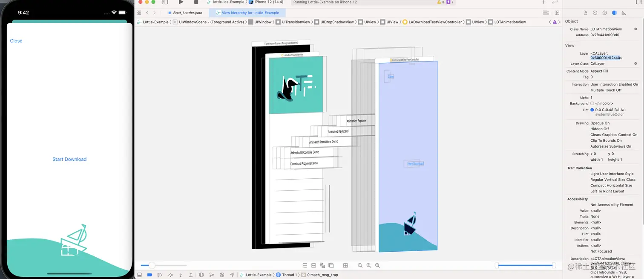Select Animated Keyboard row in hierarchy
This screenshot has height=279, width=644.
[338, 132]
